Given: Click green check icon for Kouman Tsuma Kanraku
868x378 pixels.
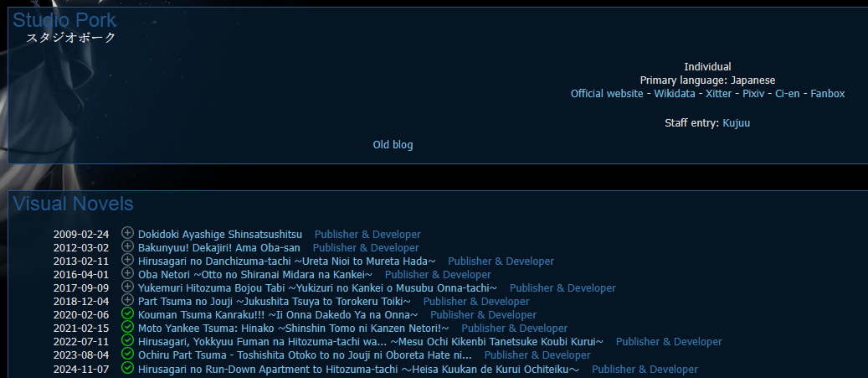Looking at the screenshot, I should click(x=128, y=313).
